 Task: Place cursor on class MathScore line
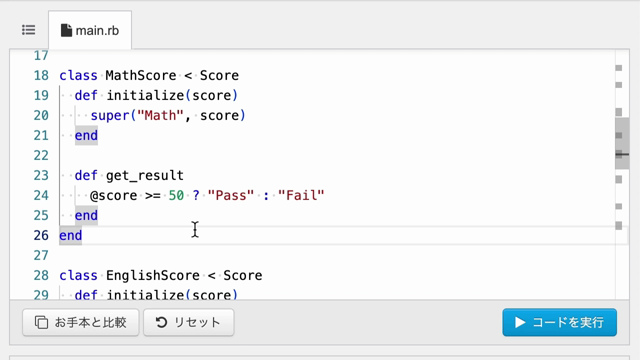149,76
